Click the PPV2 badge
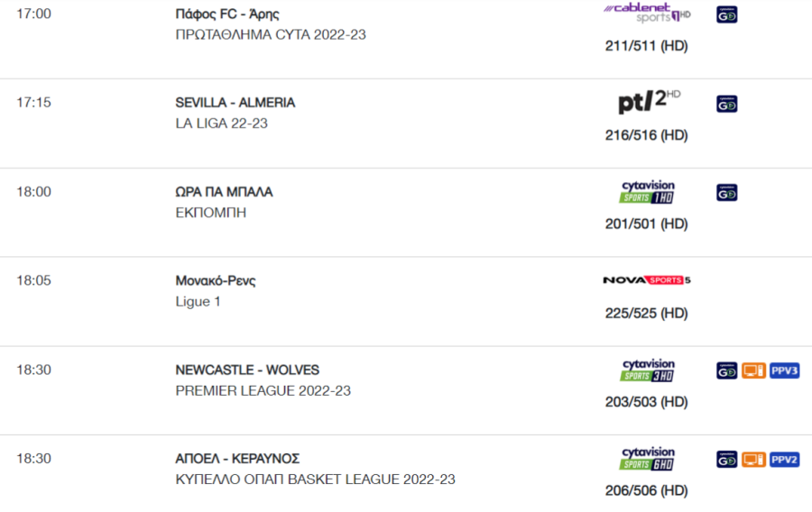The height and width of the screenshot is (512, 812). 785,460
